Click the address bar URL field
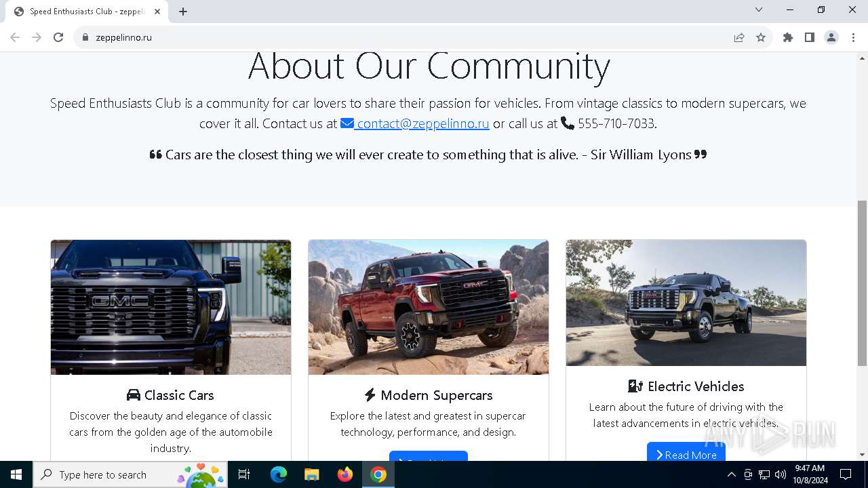The height and width of the screenshot is (488, 868). (407, 37)
